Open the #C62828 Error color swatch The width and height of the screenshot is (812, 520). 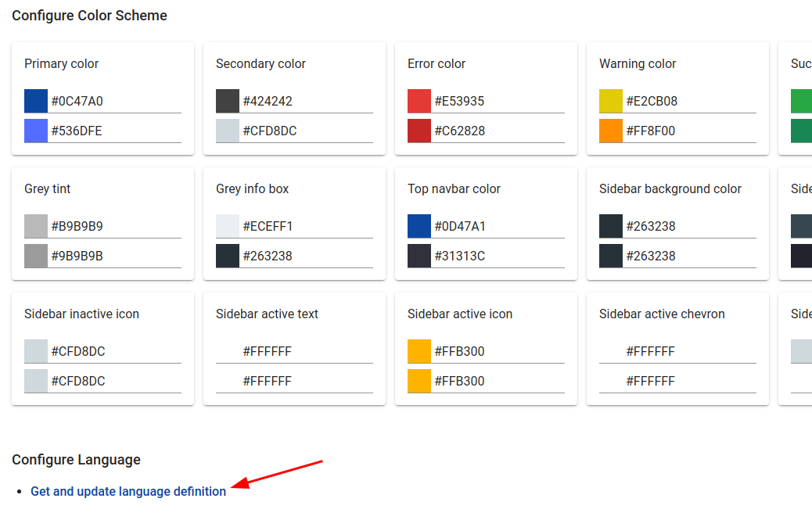[x=419, y=131]
